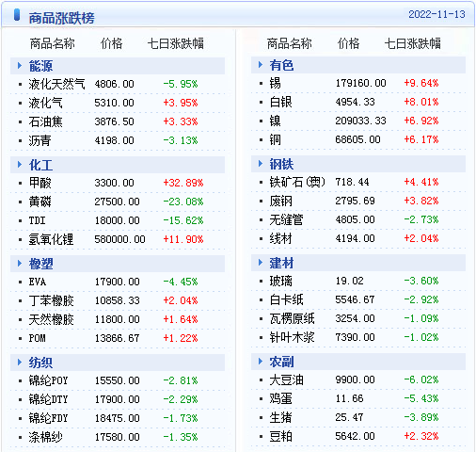Open 锦纶FDY commodity
Viewport: 476px width, 452px height.
coord(48,418)
